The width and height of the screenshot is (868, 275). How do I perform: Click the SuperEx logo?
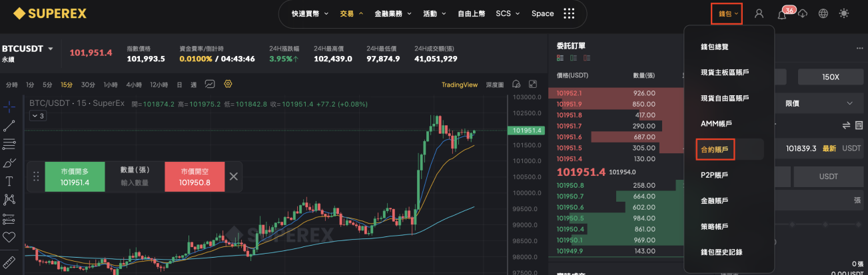[49, 13]
